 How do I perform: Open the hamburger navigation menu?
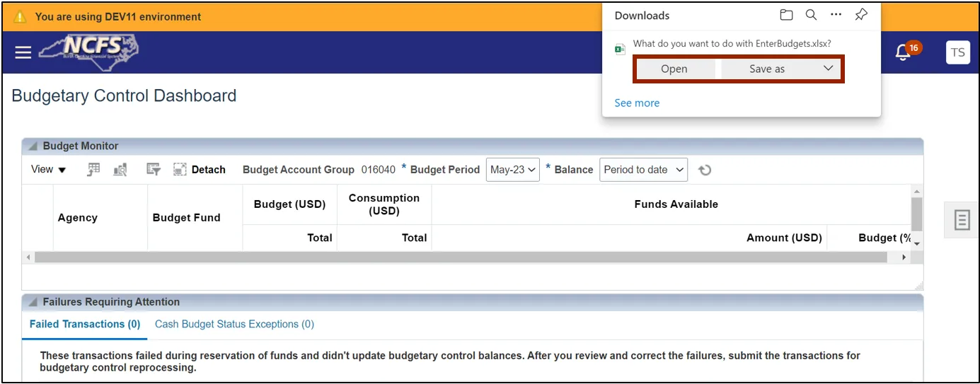tap(23, 52)
